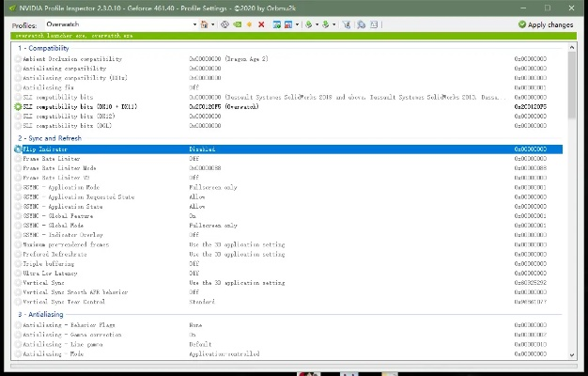Click the 'Disabled' value of Flip Indicator
The height and width of the screenshot is (376, 588).
pyautogui.click(x=202, y=149)
